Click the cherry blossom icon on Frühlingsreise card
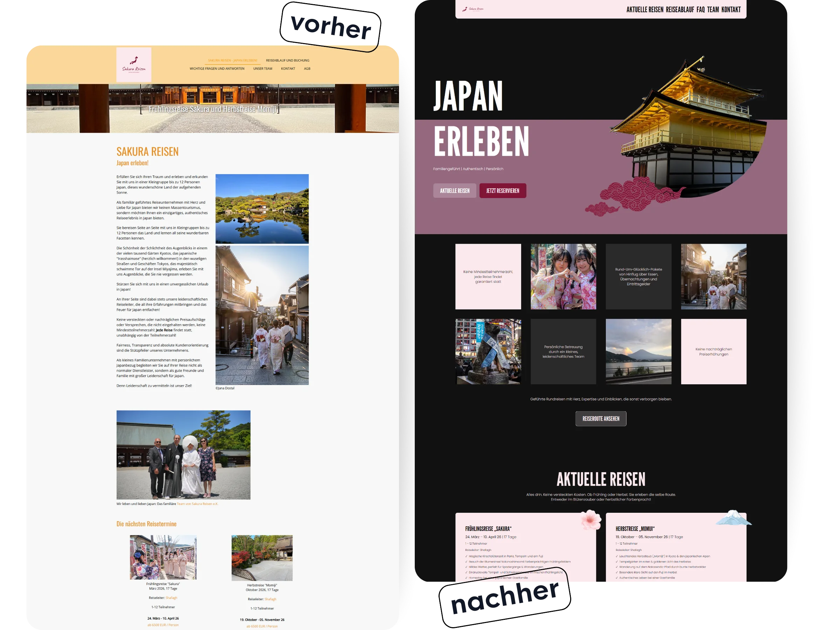The image size is (840, 630). click(590, 520)
